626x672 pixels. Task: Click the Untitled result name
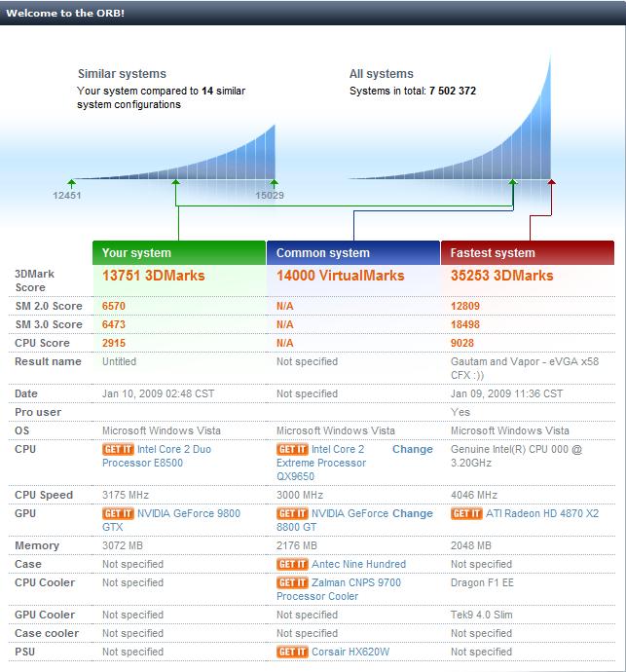click(119, 361)
